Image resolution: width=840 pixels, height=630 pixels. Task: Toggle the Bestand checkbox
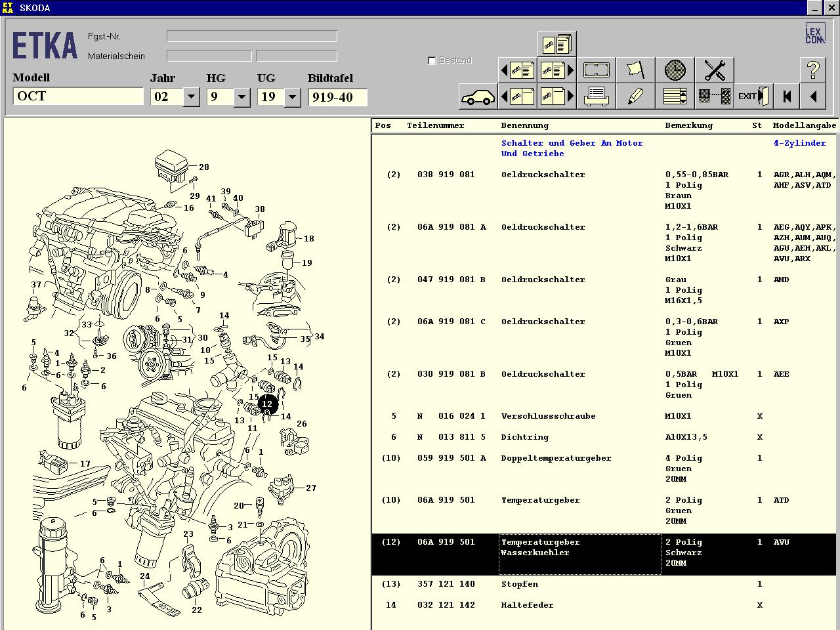click(432, 60)
